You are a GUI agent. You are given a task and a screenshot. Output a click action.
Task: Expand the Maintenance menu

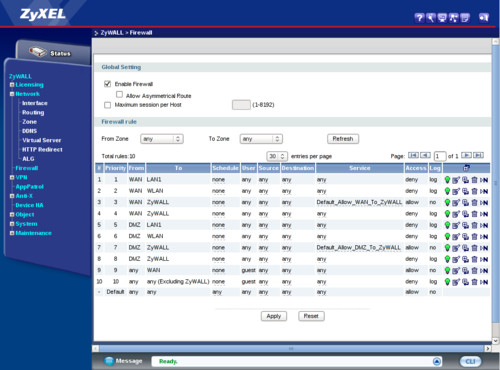pyautogui.click(x=12, y=233)
